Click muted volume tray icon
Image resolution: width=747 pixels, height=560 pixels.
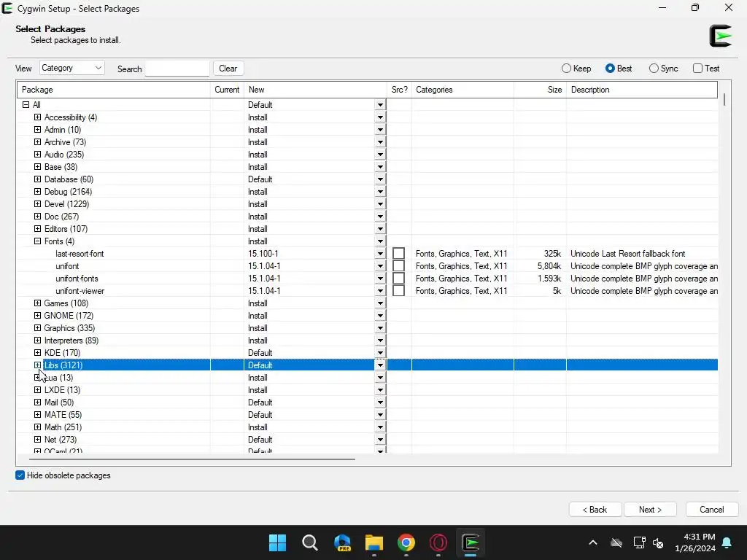tap(659, 542)
